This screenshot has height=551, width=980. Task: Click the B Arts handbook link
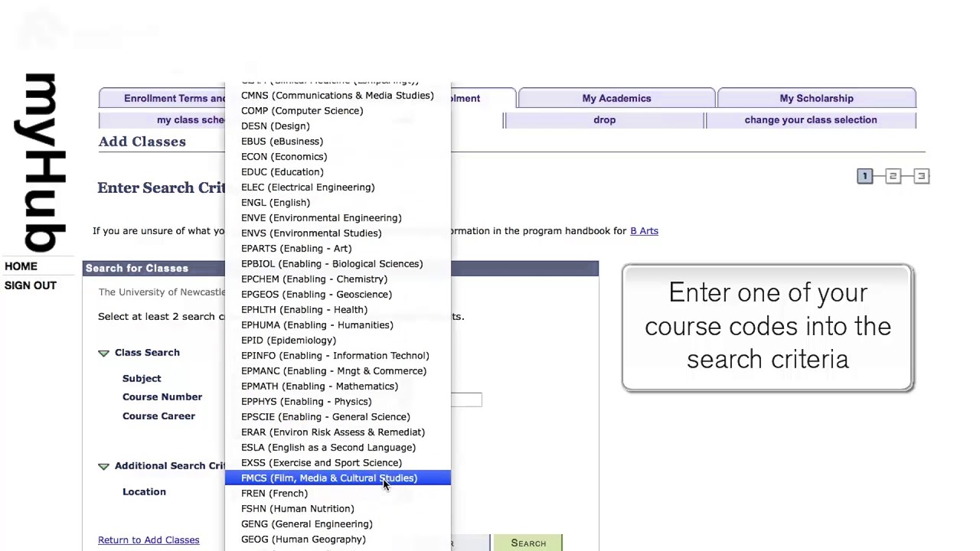pos(644,231)
